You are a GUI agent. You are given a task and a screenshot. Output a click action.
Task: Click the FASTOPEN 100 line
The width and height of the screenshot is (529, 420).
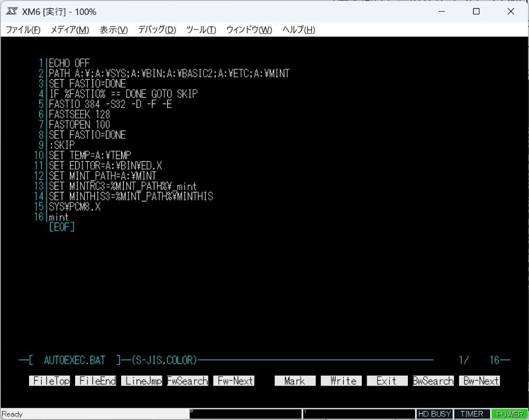click(79, 124)
